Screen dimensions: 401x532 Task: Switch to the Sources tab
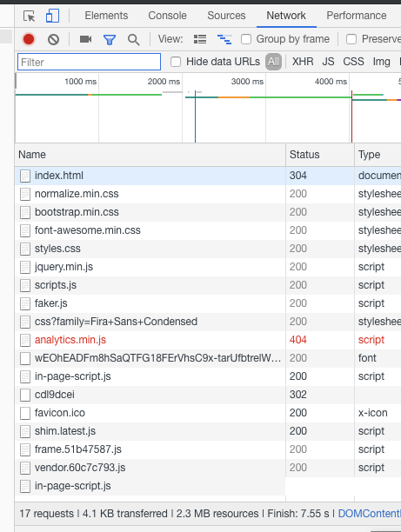(226, 16)
